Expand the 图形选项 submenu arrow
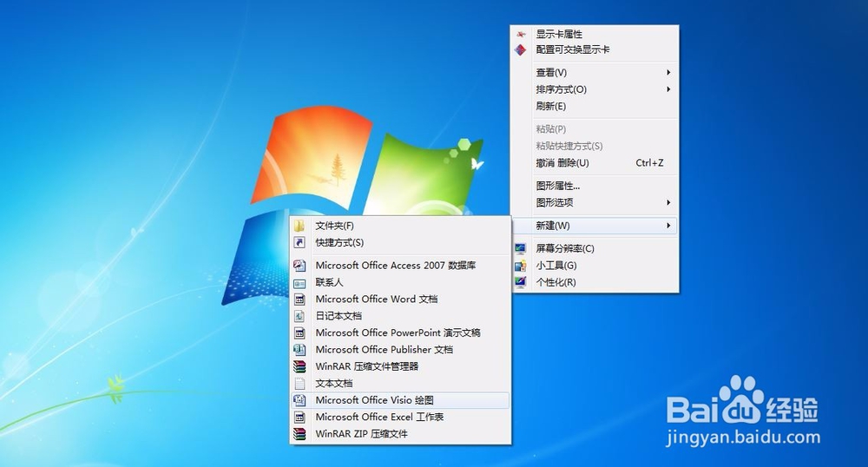 tap(668, 202)
